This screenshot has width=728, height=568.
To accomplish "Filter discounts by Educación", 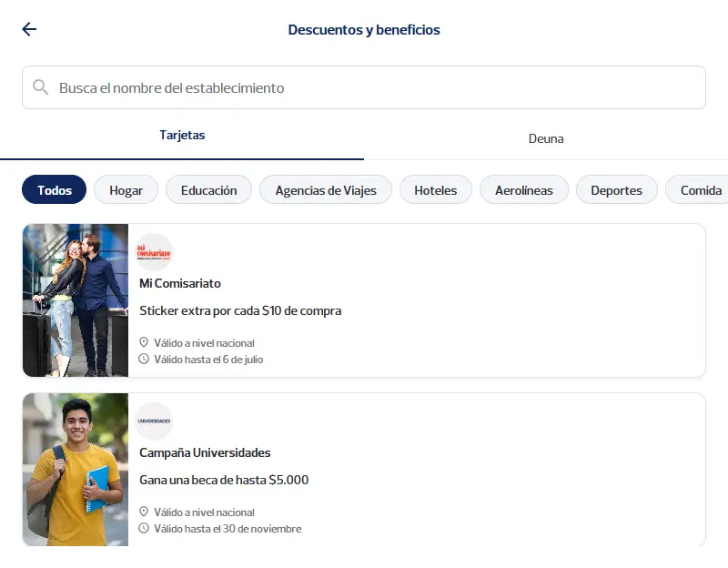I will 209,189.
